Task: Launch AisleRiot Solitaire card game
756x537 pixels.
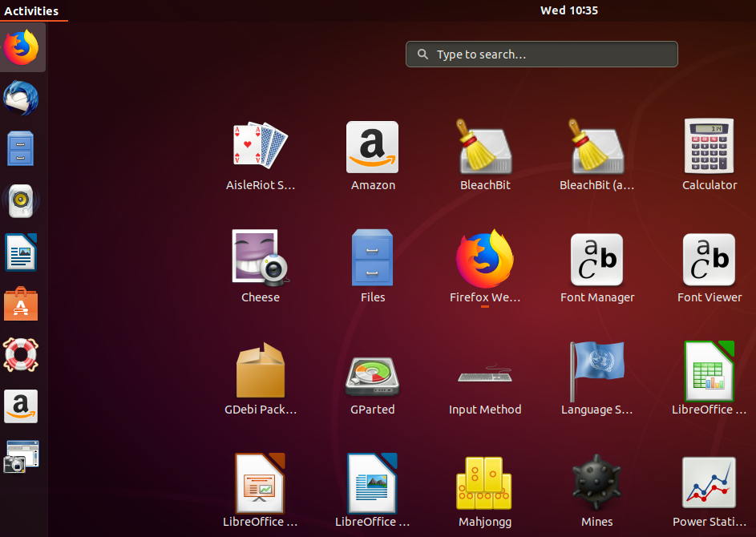Action: [261, 156]
